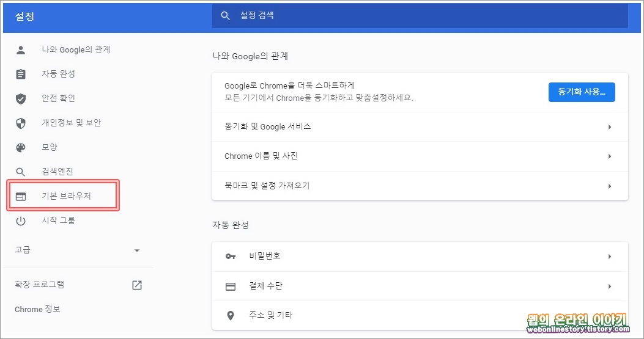The height and width of the screenshot is (339, 644).
Task: Open 기본 브라우저 settings
Action: click(66, 196)
